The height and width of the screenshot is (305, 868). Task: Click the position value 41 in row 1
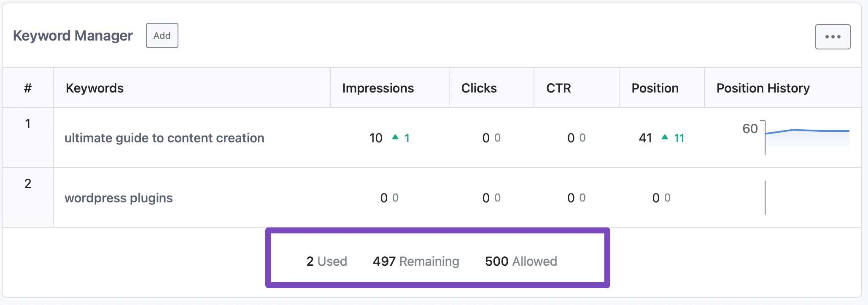[645, 138]
